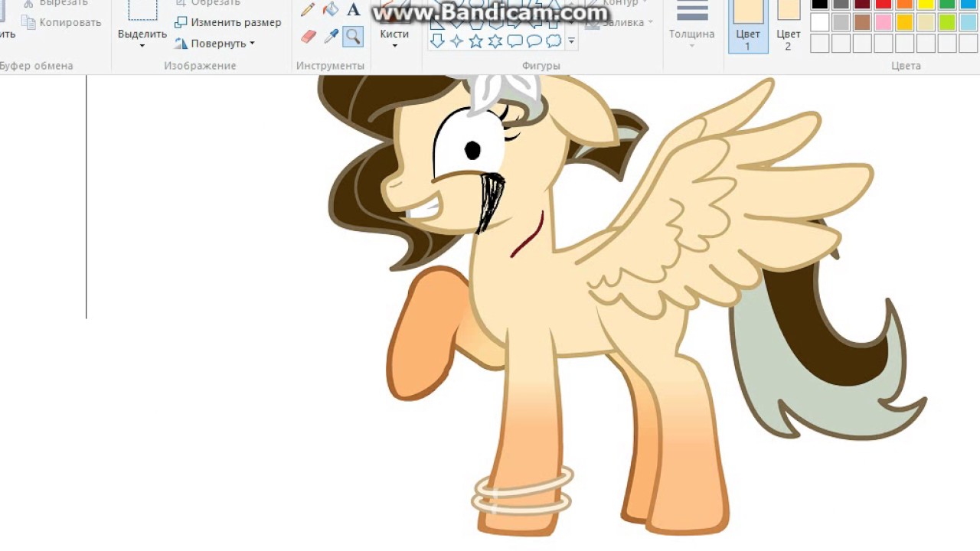Screen dimensions: 980x551
Task: Pick the pink color swatch
Action: point(884,22)
